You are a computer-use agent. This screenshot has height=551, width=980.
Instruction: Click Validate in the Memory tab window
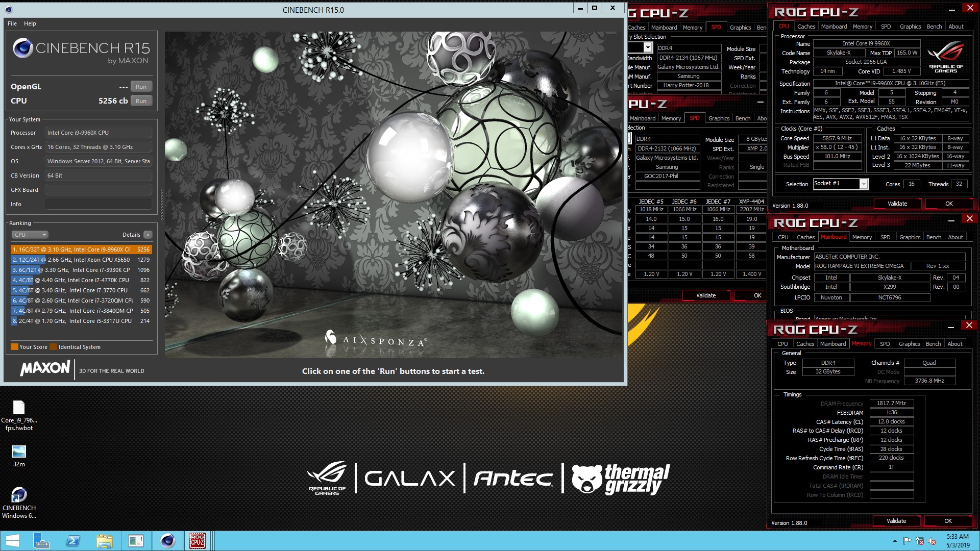[896, 521]
